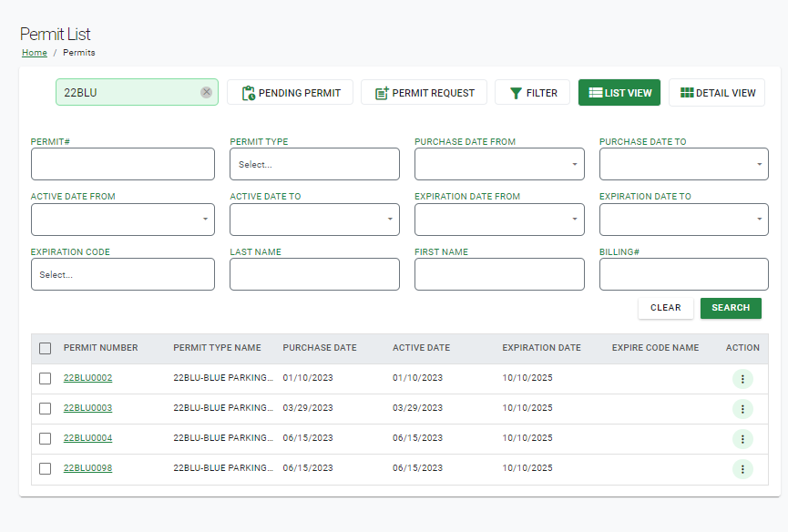788x532 pixels.
Task: Open permit 22BLU0098 link
Action: [x=88, y=468]
